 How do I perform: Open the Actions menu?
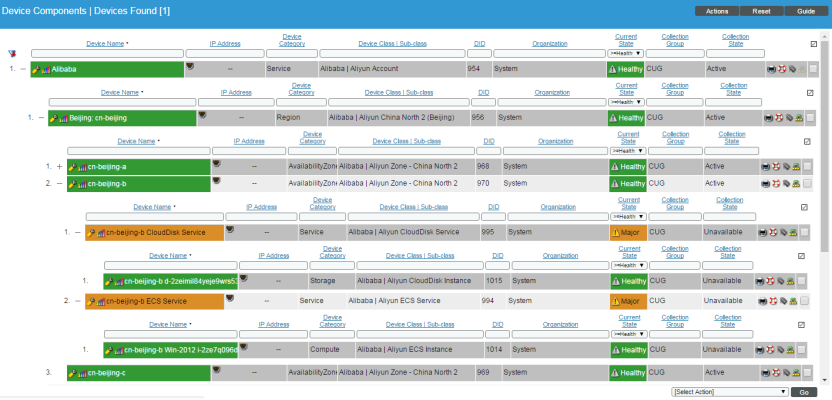coord(716,11)
